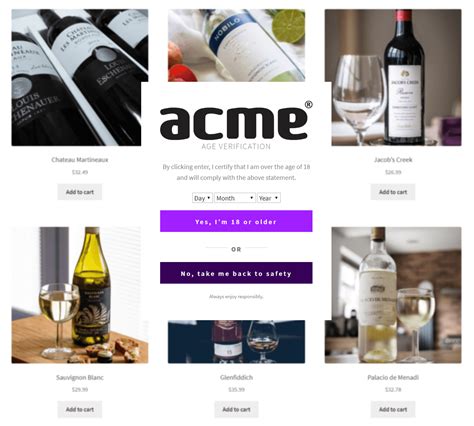Image resolution: width=474 pixels, height=426 pixels.
Task: Add Jacob's Creek to cart
Action: [393, 192]
